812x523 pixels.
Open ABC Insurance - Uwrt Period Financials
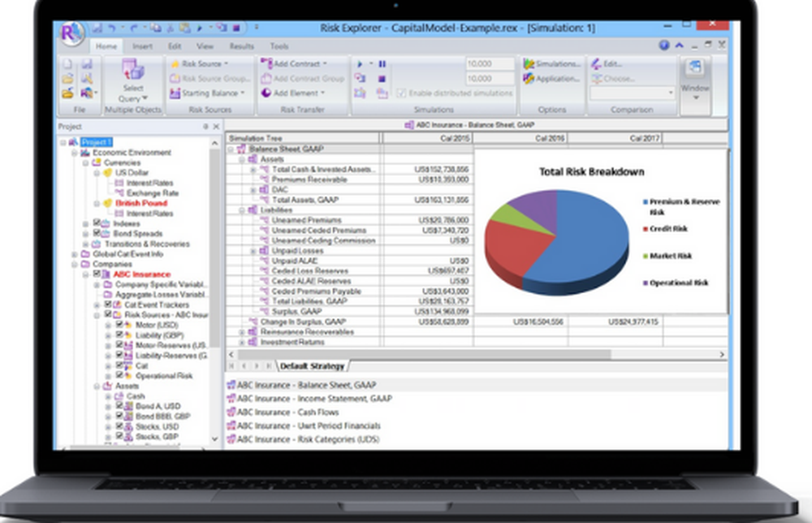309,426
